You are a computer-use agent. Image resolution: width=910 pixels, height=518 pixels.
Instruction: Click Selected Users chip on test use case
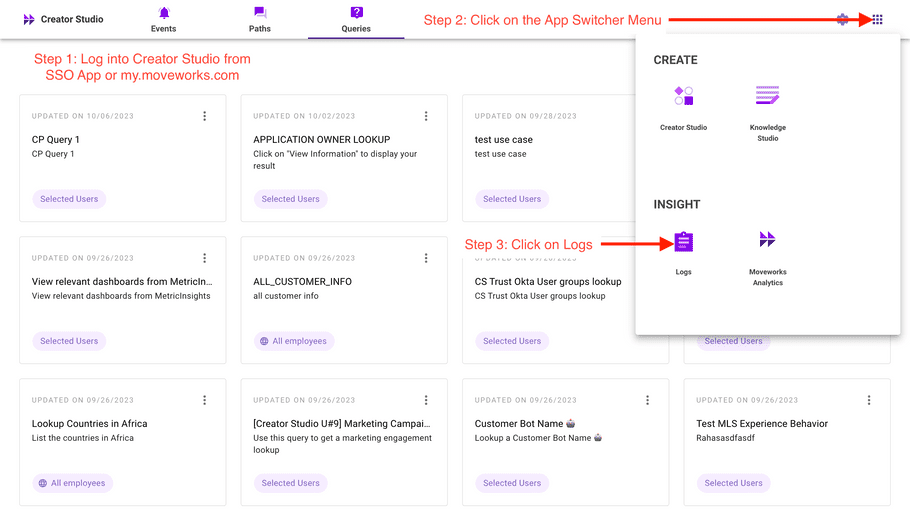(x=511, y=199)
